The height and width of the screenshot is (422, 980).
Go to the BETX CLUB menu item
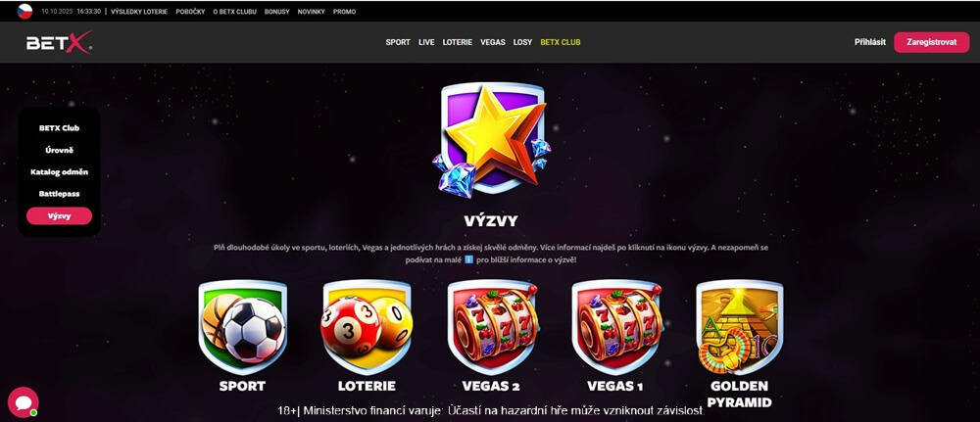coord(560,42)
